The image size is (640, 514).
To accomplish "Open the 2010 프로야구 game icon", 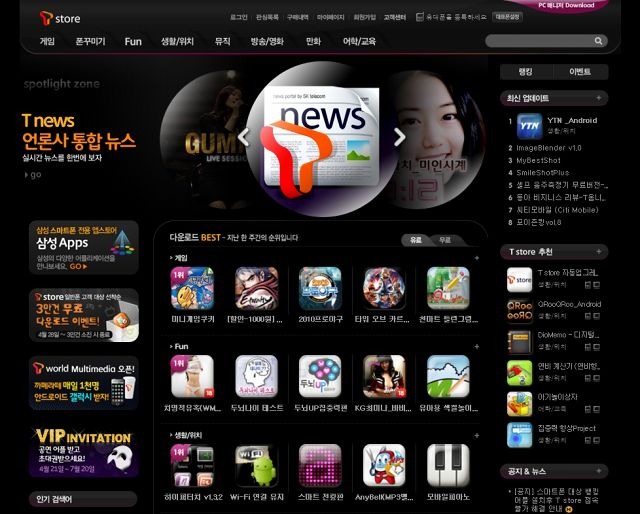I will coord(320,288).
